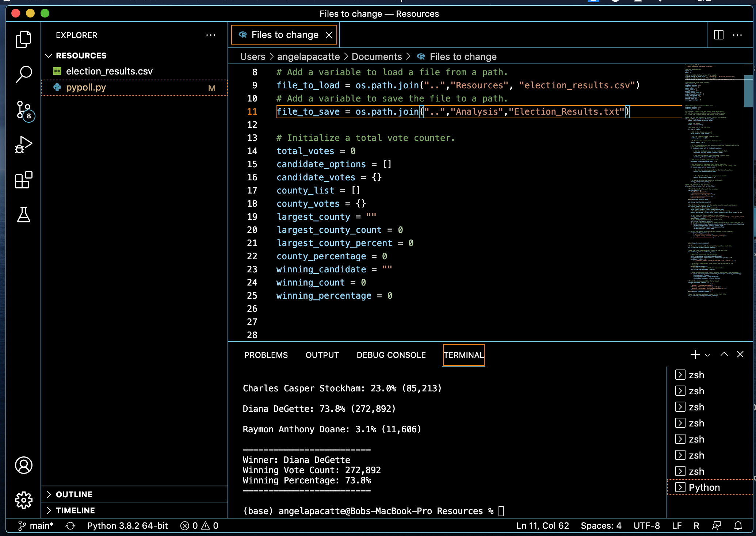The width and height of the screenshot is (756, 536).
Task: Split the editor to the right
Action: [718, 35]
